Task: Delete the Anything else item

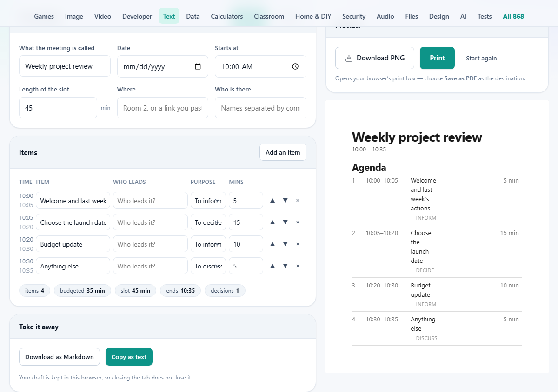Action: [298, 266]
